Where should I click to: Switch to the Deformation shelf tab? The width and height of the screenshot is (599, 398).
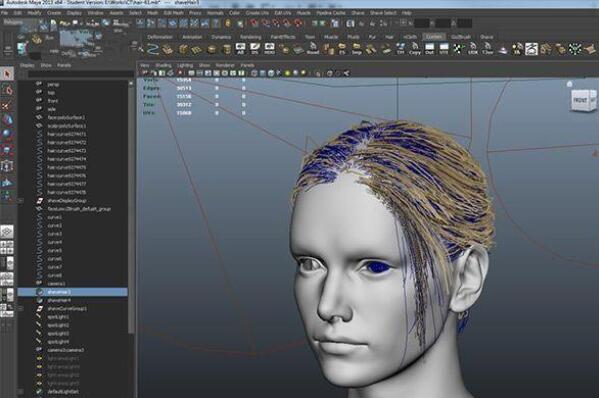click(x=160, y=37)
